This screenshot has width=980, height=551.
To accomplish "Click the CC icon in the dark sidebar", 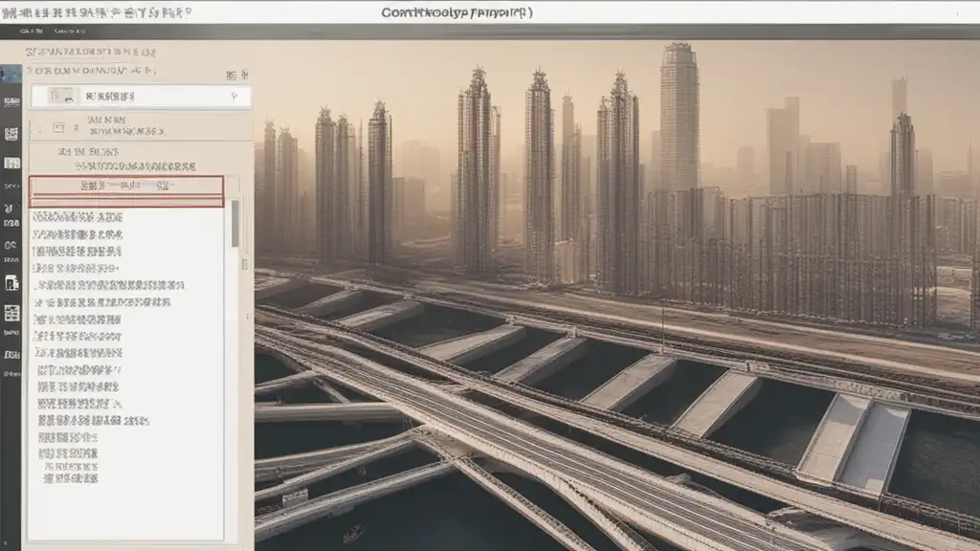I will (x=11, y=245).
